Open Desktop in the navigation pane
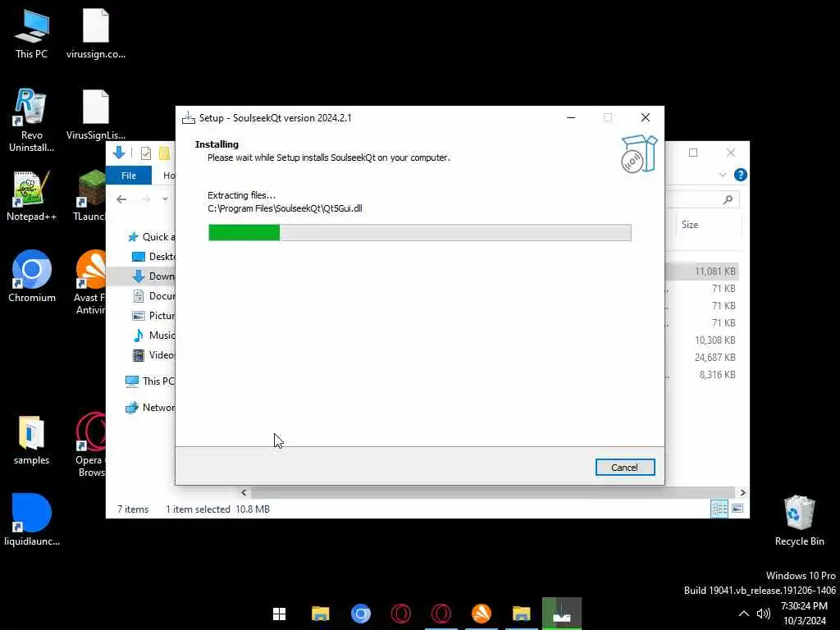840x630 pixels. pos(153,257)
